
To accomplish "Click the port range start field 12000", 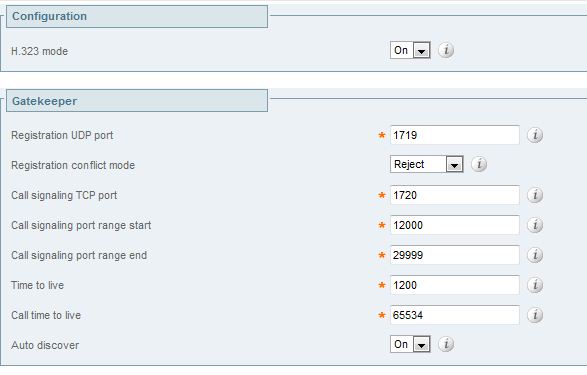I will click(x=454, y=225).
